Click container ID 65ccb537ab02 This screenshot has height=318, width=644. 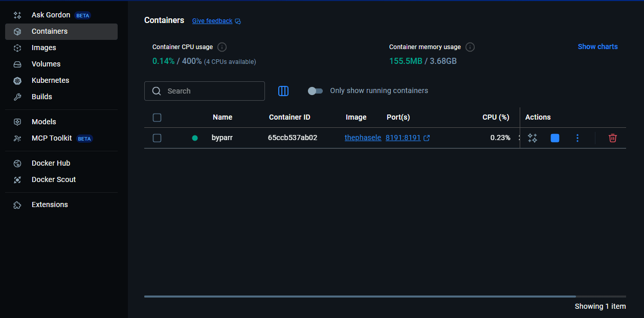(293, 138)
